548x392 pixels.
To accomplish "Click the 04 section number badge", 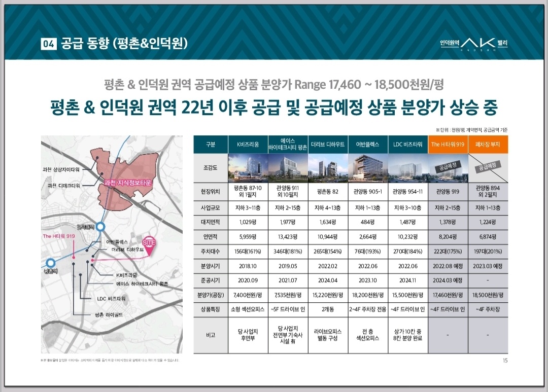I will 48,44.
